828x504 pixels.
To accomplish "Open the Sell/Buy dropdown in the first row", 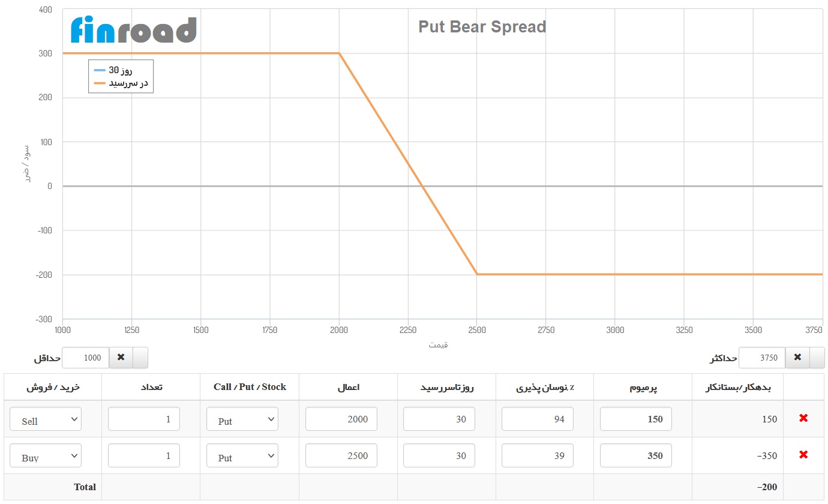I will 45,419.
